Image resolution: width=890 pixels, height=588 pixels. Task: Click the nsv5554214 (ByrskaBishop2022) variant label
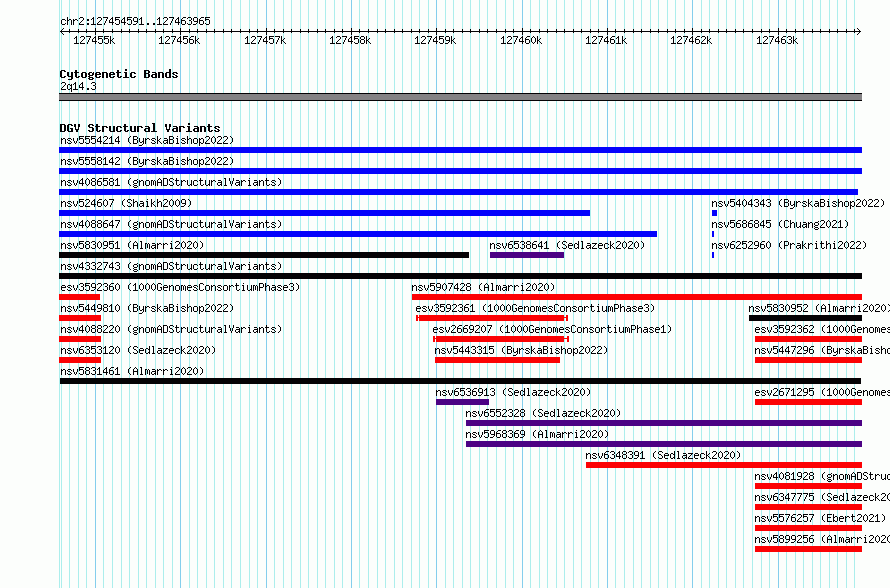coord(147,140)
